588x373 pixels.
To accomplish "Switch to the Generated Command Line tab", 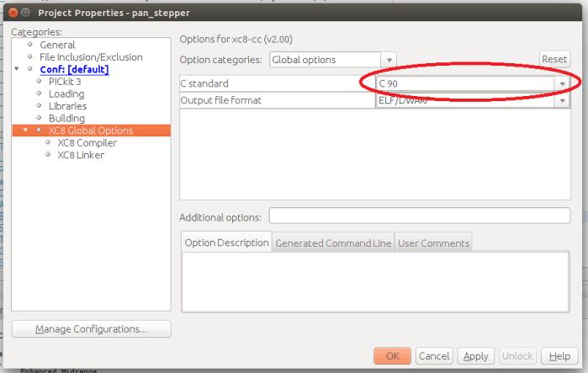I will [333, 243].
